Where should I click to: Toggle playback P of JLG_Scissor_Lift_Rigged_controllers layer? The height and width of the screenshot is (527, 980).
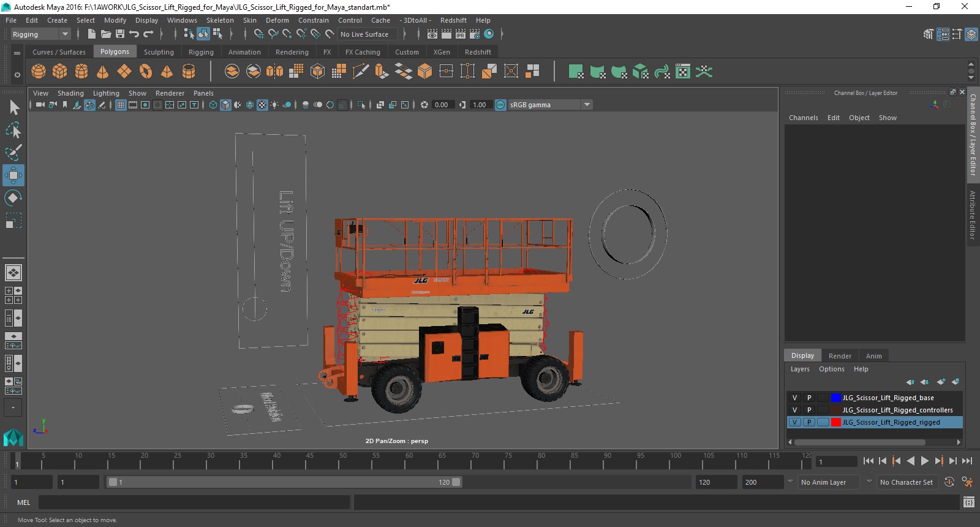pos(809,410)
